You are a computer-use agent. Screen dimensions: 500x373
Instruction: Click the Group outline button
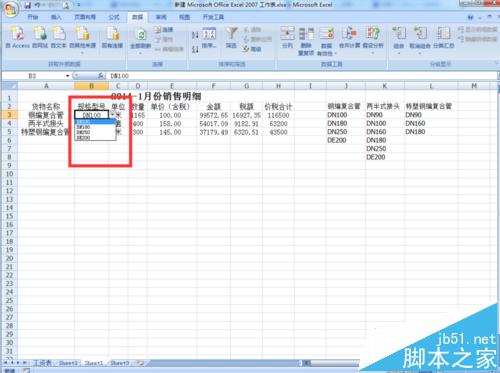point(399,39)
